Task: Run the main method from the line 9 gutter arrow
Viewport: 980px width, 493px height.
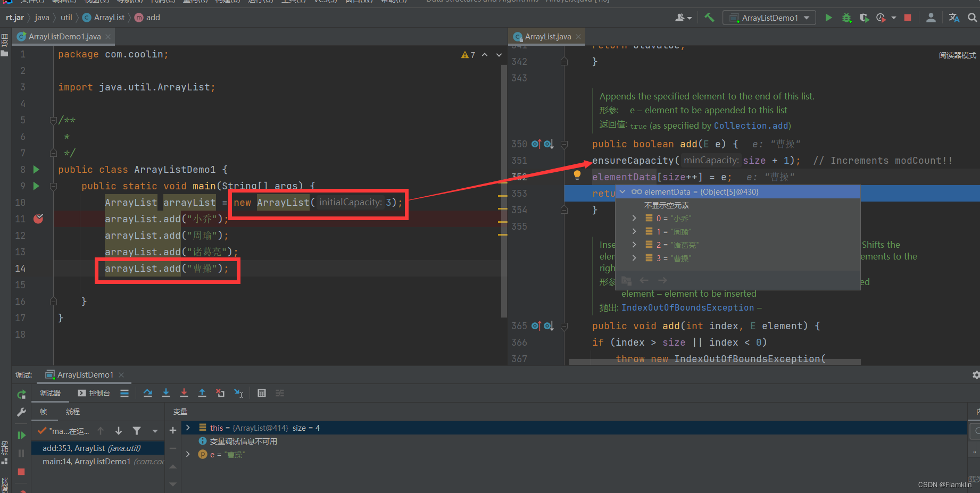Action: pyautogui.click(x=36, y=186)
